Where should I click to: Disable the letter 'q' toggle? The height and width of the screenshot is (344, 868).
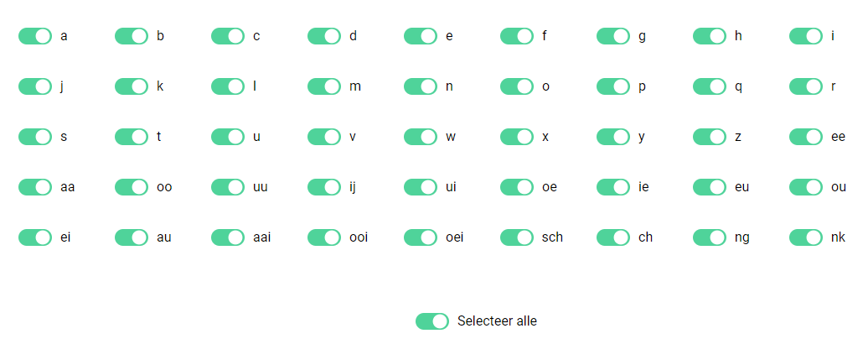(x=709, y=86)
